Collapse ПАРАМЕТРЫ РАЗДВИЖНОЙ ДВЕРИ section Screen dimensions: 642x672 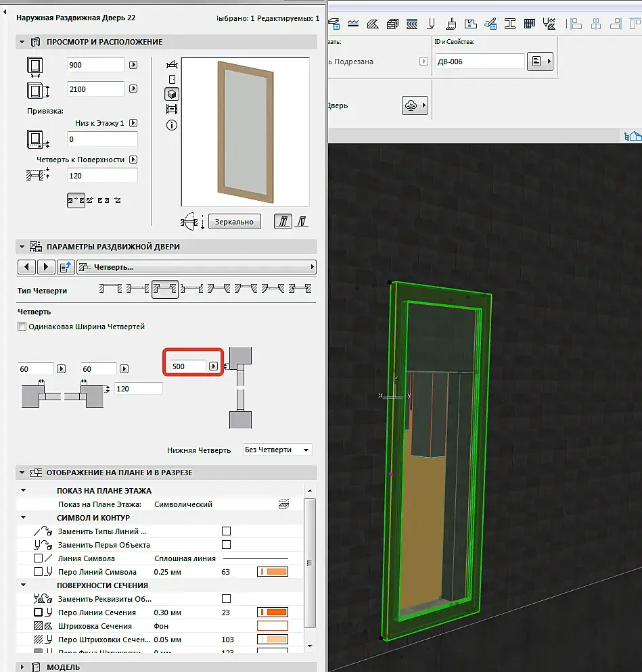[22, 247]
